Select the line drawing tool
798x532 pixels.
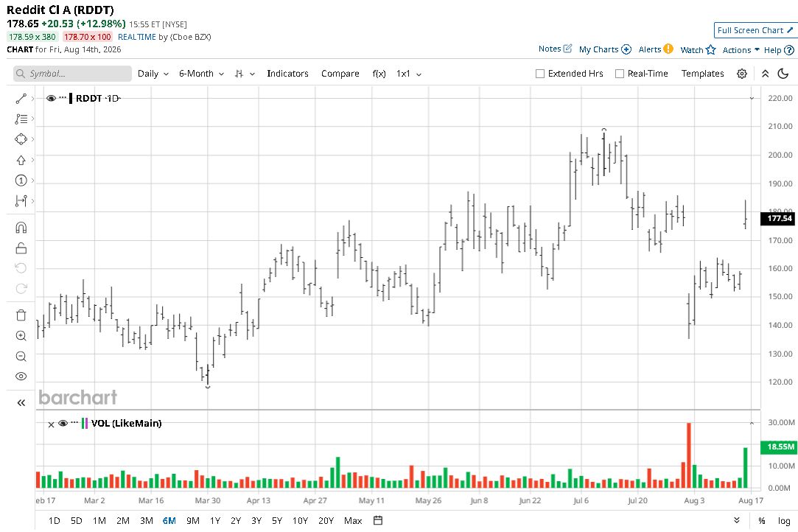coord(21,99)
